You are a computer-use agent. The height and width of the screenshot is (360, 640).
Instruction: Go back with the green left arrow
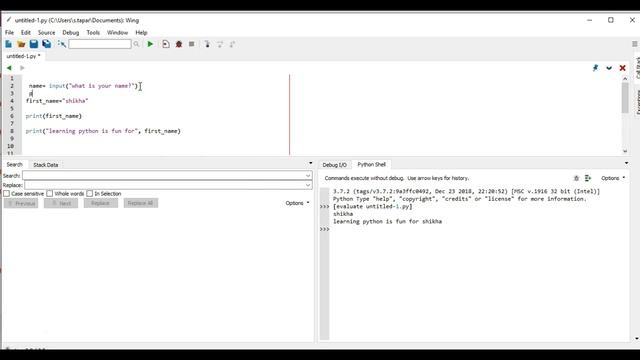(x=9, y=68)
